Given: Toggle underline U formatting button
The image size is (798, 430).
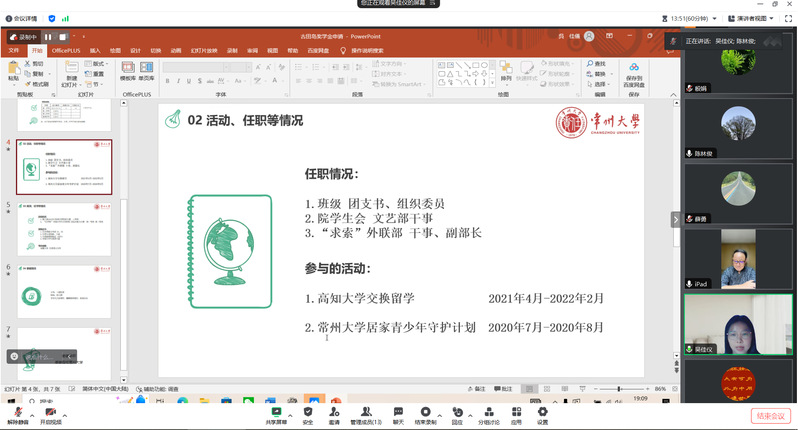Looking at the screenshot, I should click(189, 81).
